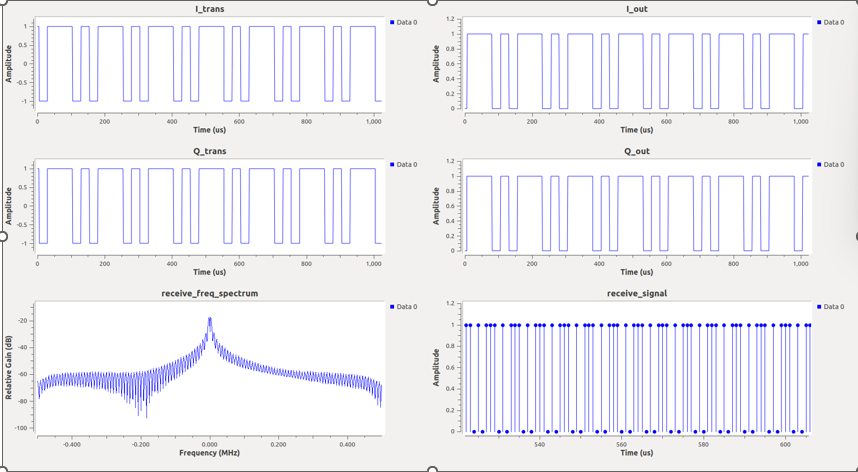Click Data 0 legend entry in I_out plot
The height and width of the screenshot is (472, 858).
click(833, 22)
